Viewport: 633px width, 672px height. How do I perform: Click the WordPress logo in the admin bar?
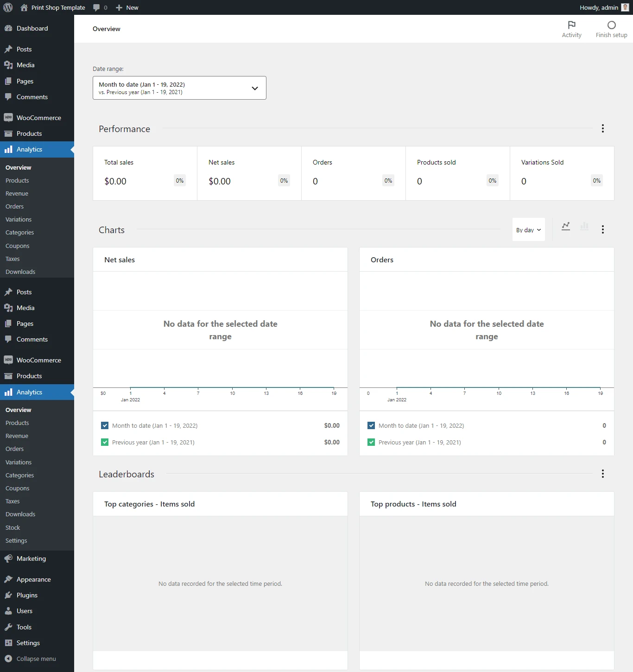8,7
